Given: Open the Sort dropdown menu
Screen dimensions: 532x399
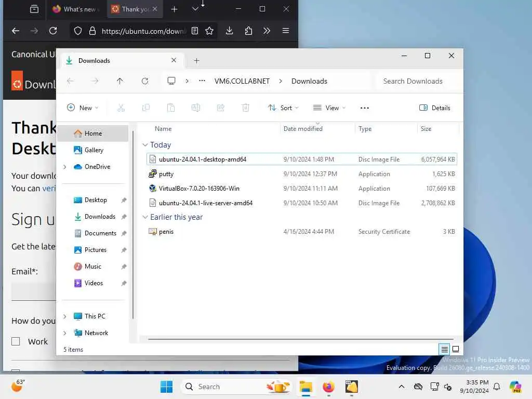Looking at the screenshot, I should coord(283,108).
